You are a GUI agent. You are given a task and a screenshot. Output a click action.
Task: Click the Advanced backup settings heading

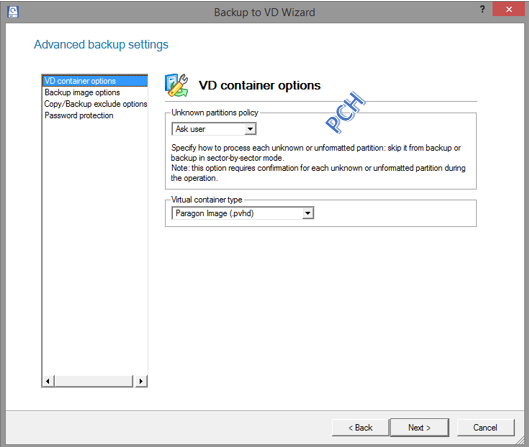tap(101, 45)
